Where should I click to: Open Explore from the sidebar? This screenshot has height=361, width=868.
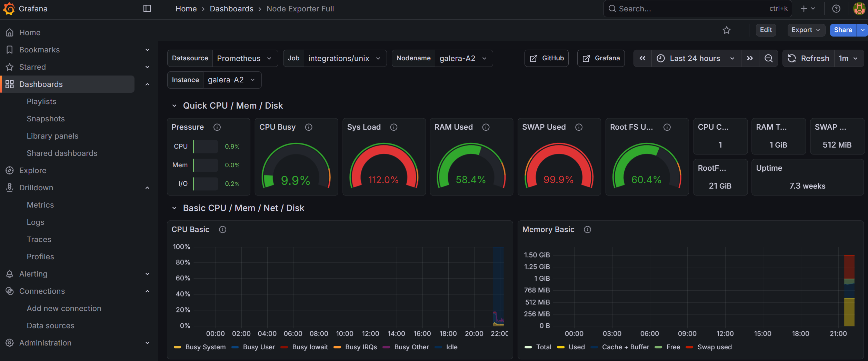pyautogui.click(x=33, y=170)
